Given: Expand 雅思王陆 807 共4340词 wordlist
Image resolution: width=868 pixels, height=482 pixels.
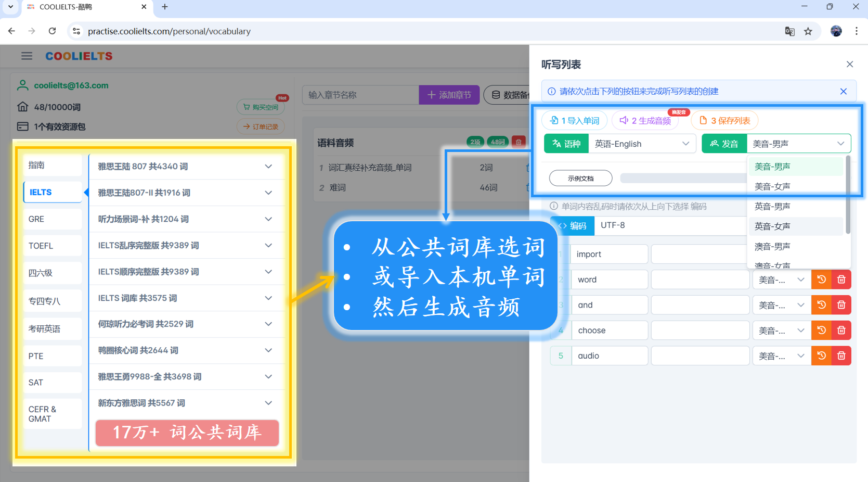Looking at the screenshot, I should coord(186,167).
